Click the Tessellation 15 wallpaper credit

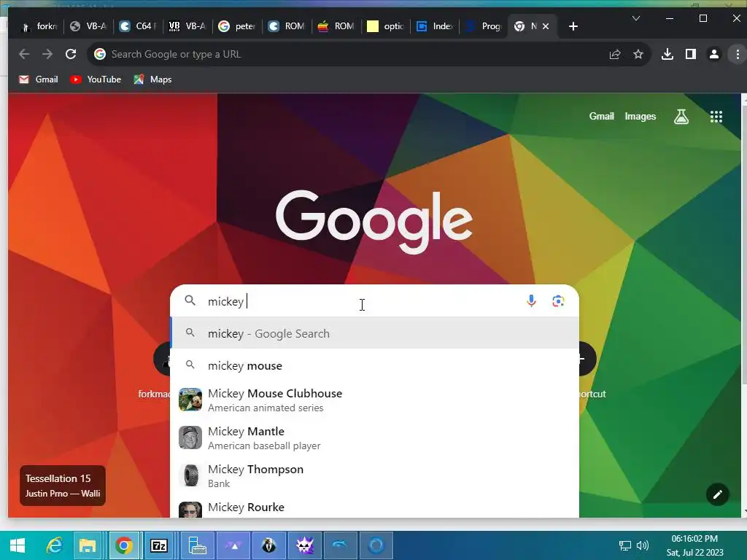tap(63, 485)
